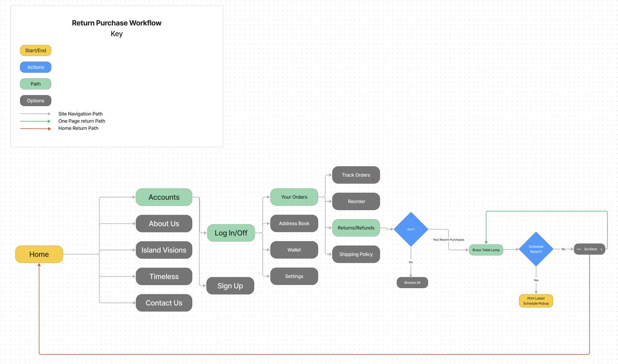Select the Go Back option node
The width and height of the screenshot is (618, 364).
(x=590, y=249)
